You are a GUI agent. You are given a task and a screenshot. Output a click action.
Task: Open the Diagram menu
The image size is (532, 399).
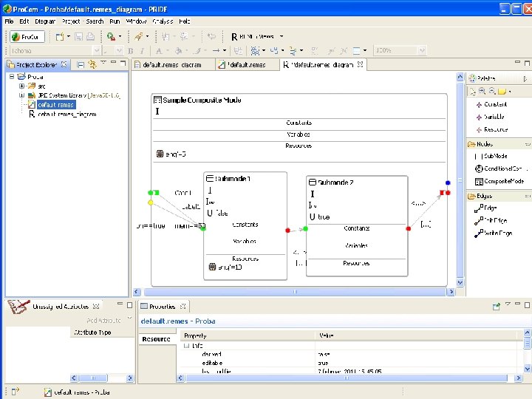click(x=45, y=21)
